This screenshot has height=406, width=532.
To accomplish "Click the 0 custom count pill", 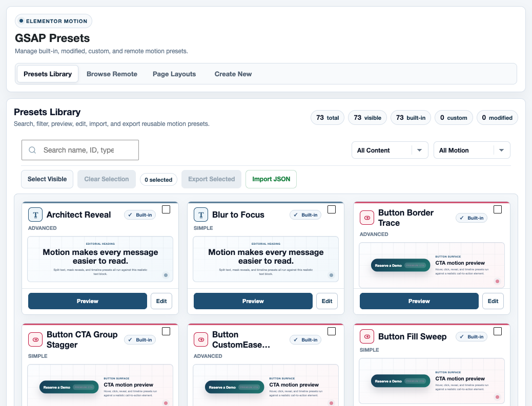I will (454, 118).
